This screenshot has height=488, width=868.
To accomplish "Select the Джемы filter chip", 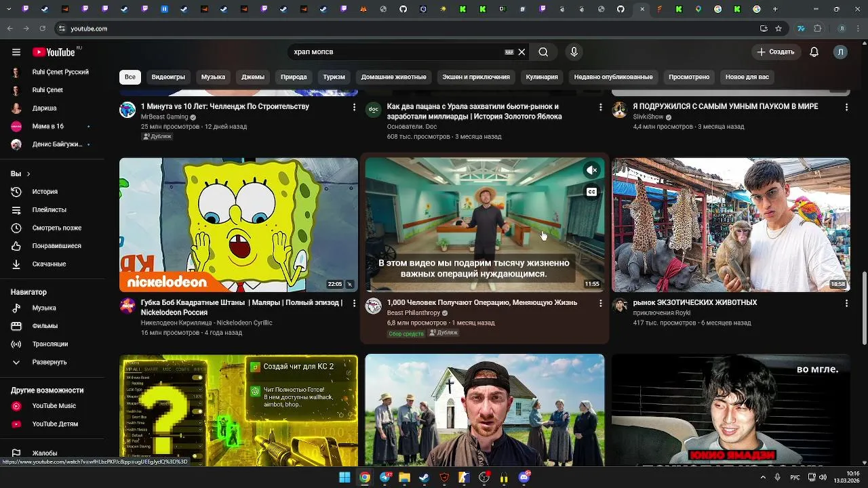I will pos(253,77).
